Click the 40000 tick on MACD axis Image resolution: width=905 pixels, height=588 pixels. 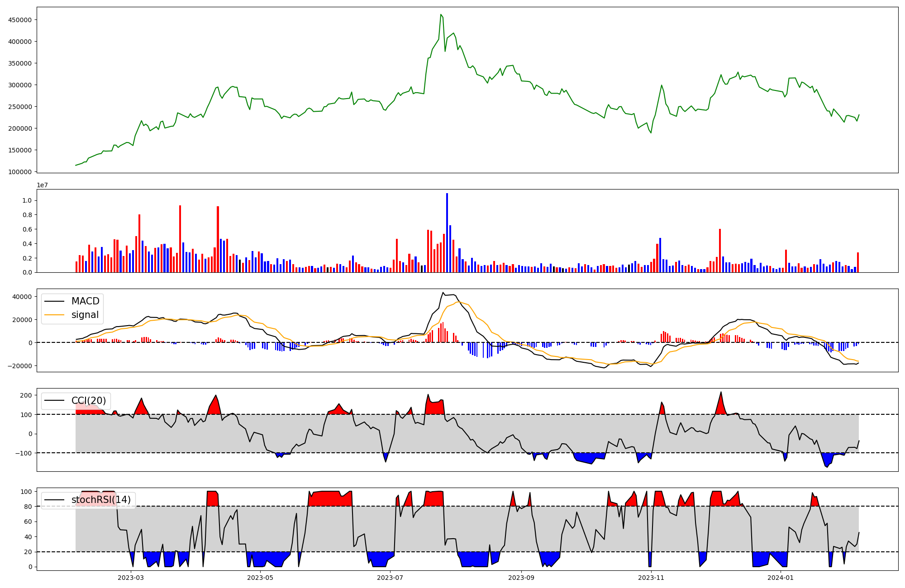click(x=23, y=297)
